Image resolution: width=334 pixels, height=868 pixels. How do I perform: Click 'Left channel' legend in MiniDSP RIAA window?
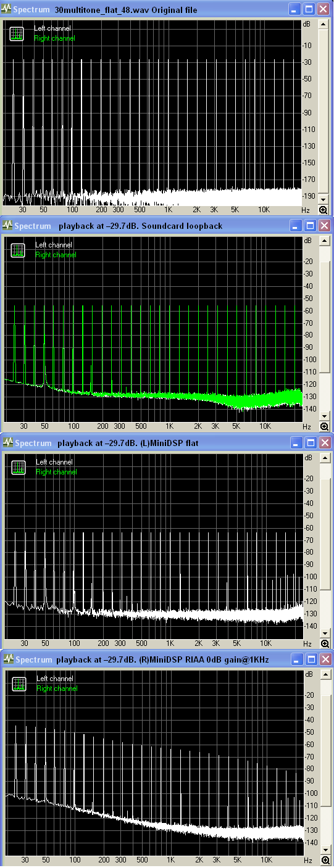tap(54, 678)
